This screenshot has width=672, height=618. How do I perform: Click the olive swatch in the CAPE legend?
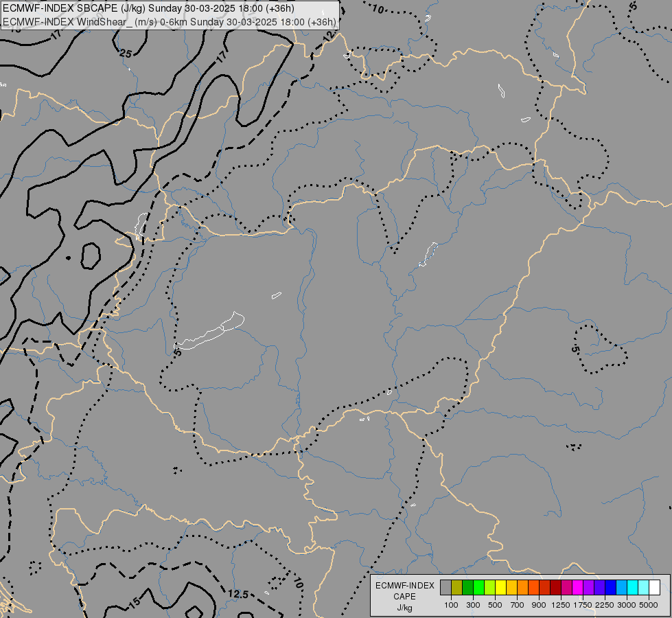click(457, 588)
